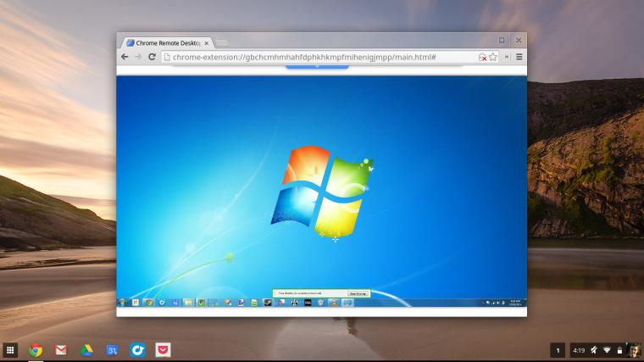Open the Chrome OS app launcher grid

click(x=10, y=350)
